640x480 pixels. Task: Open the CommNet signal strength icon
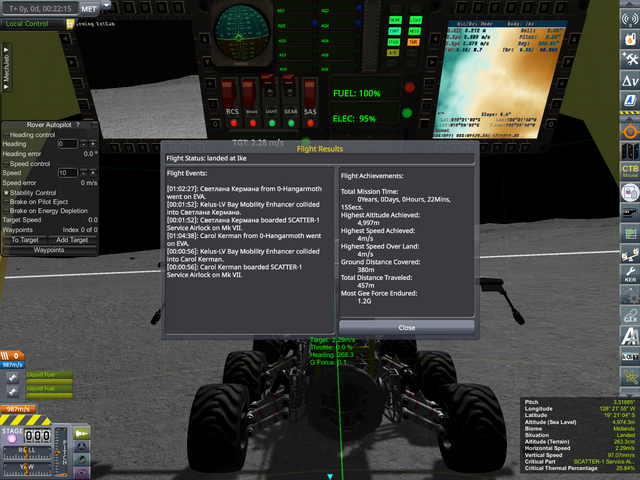630,18
